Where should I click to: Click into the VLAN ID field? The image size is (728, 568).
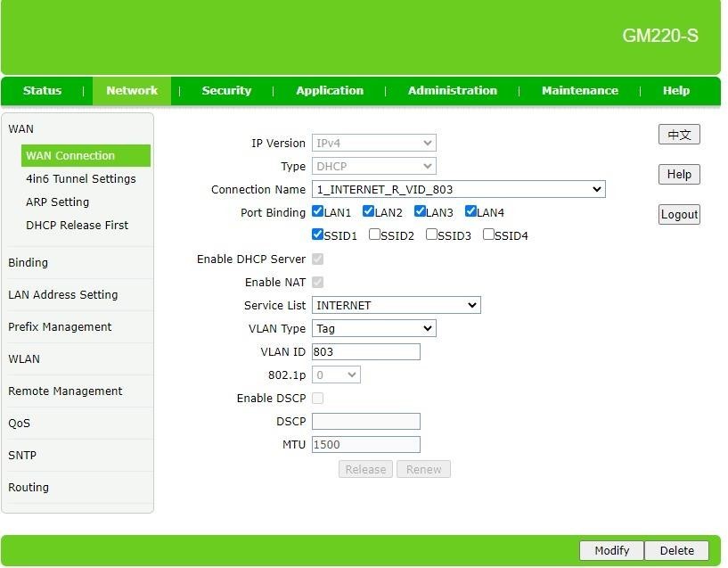coord(365,351)
